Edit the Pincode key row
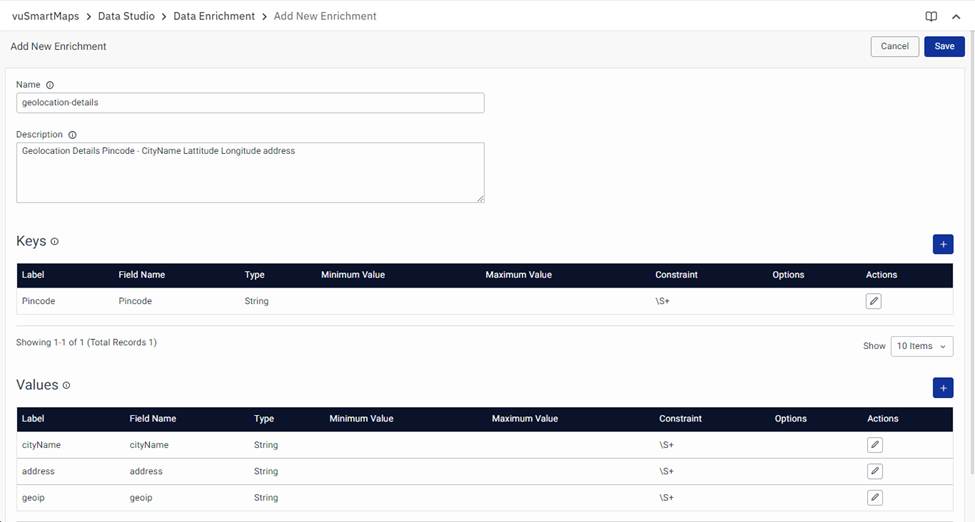Image resolution: width=975 pixels, height=522 pixels. pyautogui.click(x=874, y=301)
